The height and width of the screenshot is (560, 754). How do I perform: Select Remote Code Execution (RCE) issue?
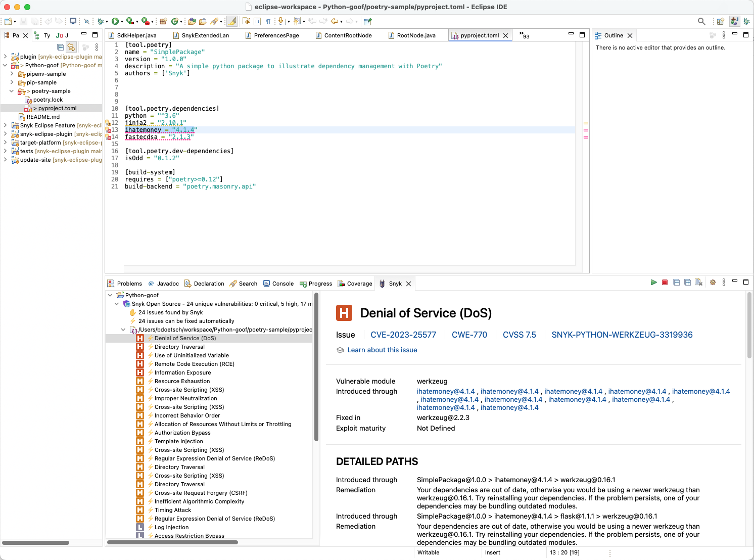[194, 364]
